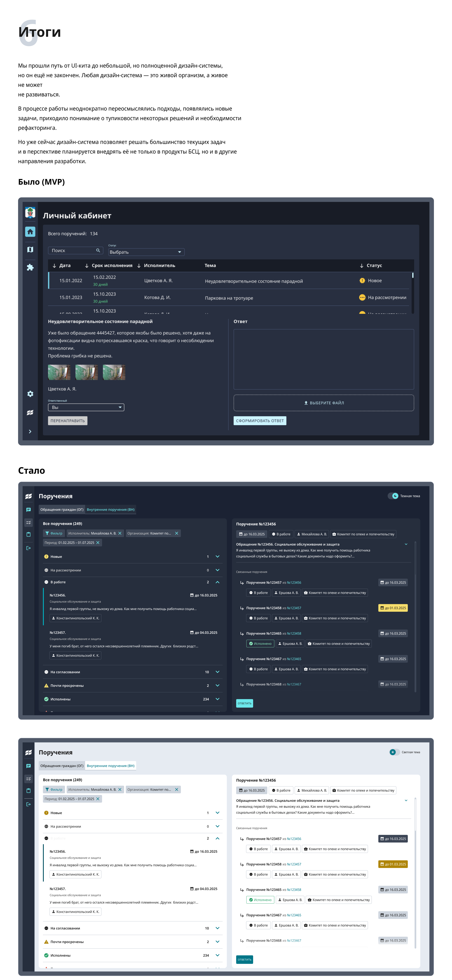The height and width of the screenshot is (980, 452).
Task: Click logout icon in dark theme sidebar
Action: tap(29, 548)
